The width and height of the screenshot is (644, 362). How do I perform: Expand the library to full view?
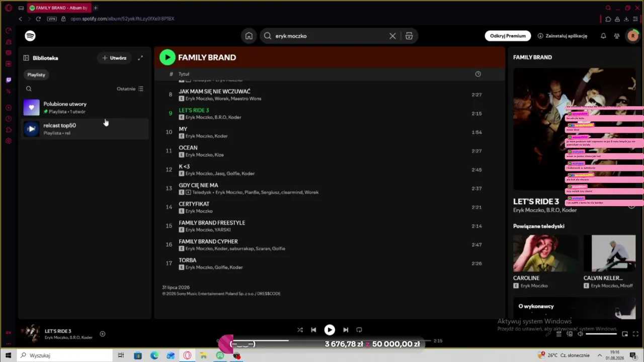(x=140, y=58)
